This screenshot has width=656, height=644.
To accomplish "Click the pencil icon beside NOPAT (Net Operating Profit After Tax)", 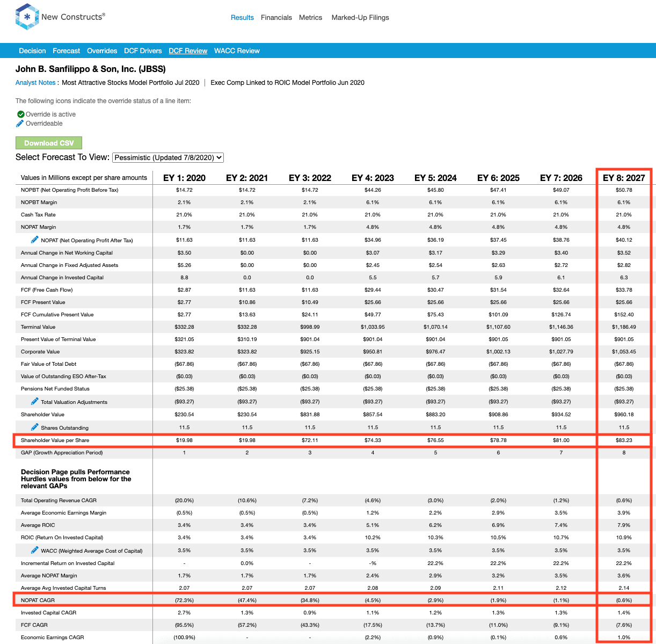I will tap(35, 240).
